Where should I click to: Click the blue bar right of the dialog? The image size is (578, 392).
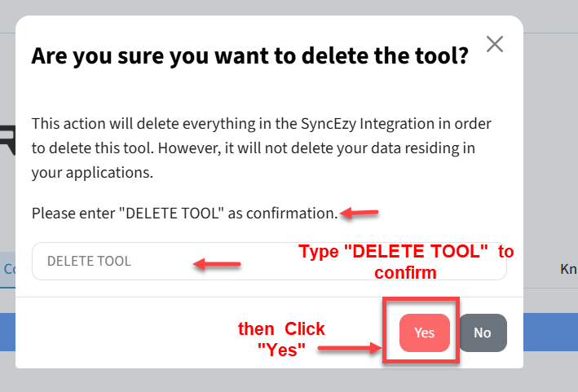click(x=550, y=333)
